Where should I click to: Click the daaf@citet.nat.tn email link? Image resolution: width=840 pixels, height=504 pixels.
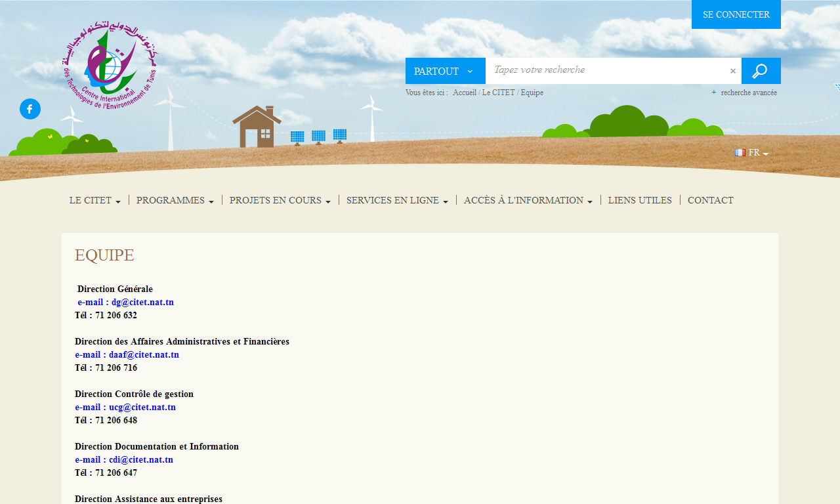127,355
